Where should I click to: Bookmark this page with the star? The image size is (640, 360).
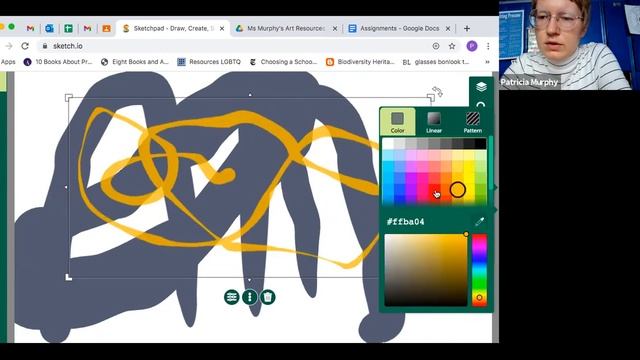tap(452, 46)
